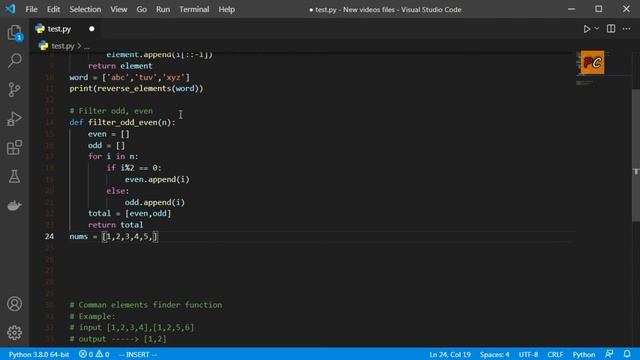Click the '# Filter odd, even' comment

[111, 111]
